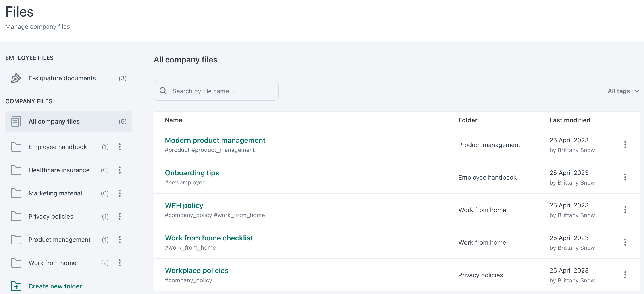Open the All tags dropdown
Image resolution: width=644 pixels, height=294 pixels.
coord(623,91)
